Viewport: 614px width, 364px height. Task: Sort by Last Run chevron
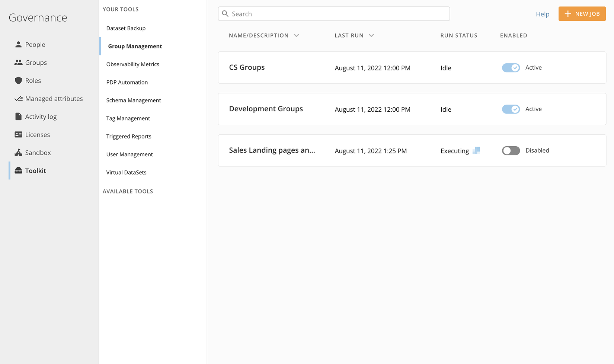pyautogui.click(x=371, y=35)
